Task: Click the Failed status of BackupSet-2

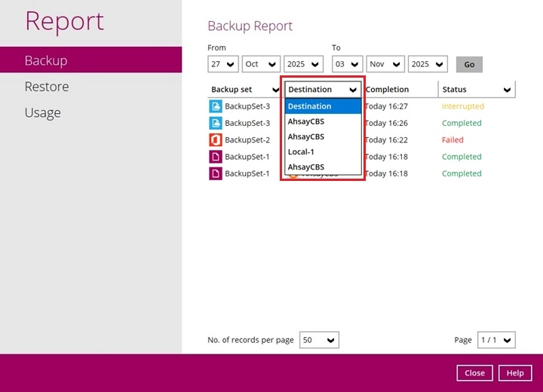Action: click(x=452, y=140)
